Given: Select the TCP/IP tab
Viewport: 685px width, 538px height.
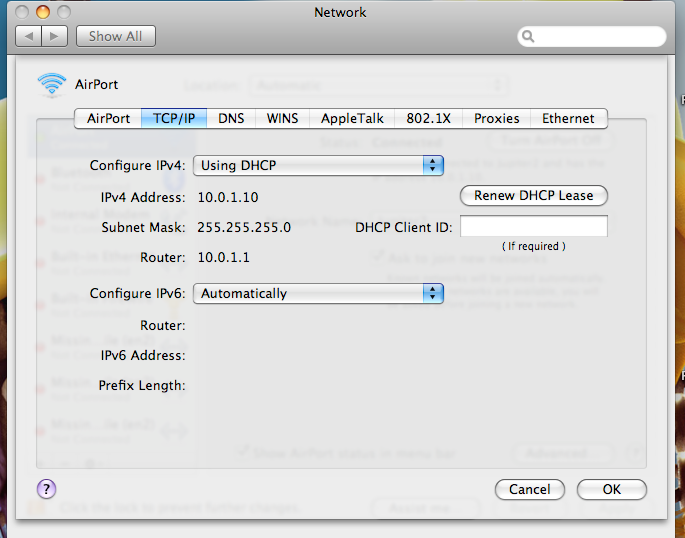Looking at the screenshot, I should pos(174,118).
